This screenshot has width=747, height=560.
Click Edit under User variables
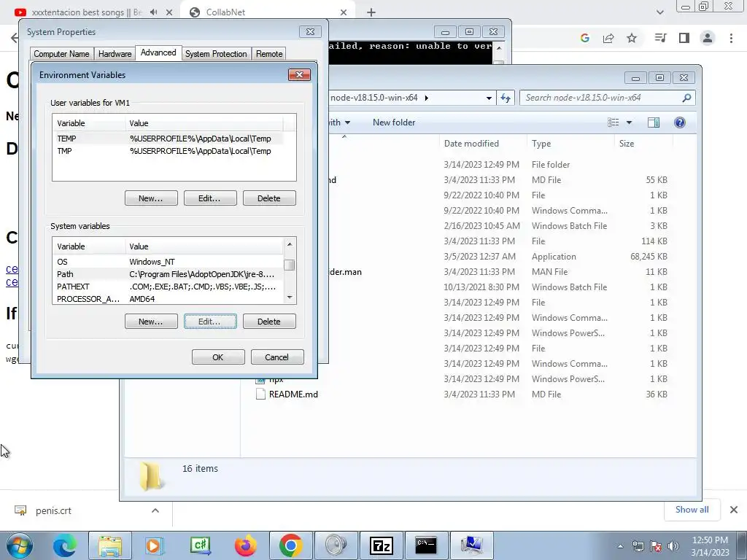pyautogui.click(x=210, y=198)
